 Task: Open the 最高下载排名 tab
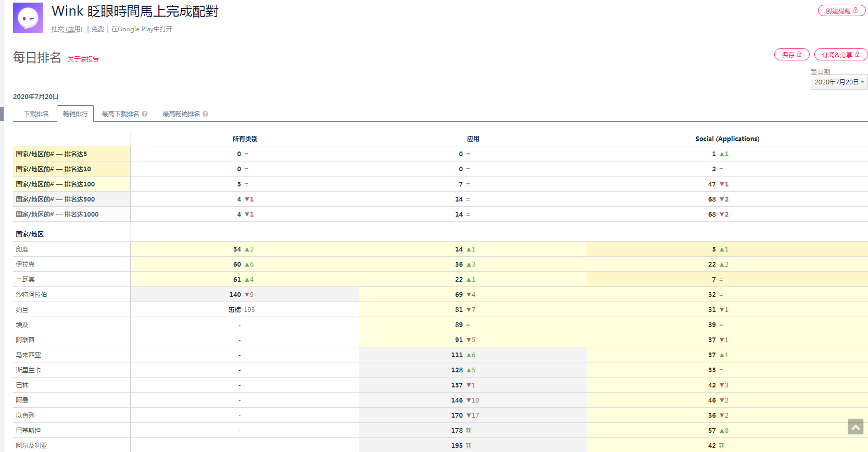tap(120, 114)
